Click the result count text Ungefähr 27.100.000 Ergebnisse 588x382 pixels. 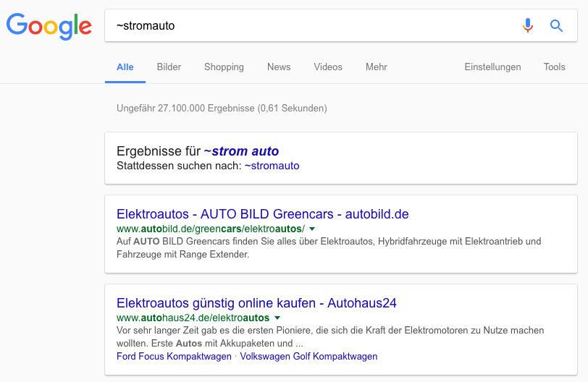(222, 109)
